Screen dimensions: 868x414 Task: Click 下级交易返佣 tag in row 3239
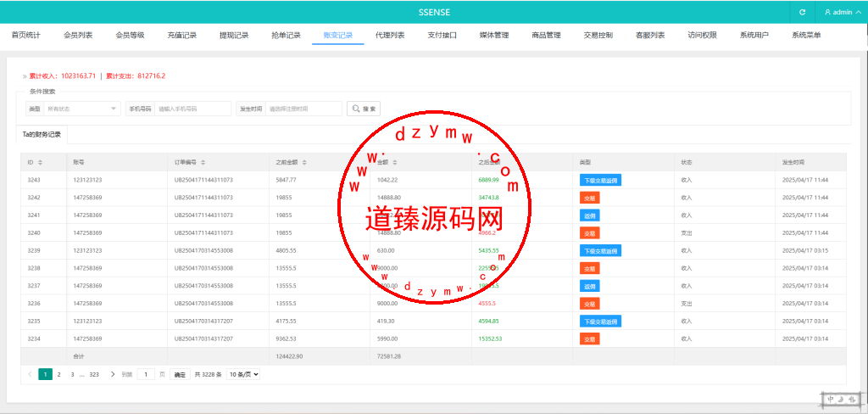600,251
